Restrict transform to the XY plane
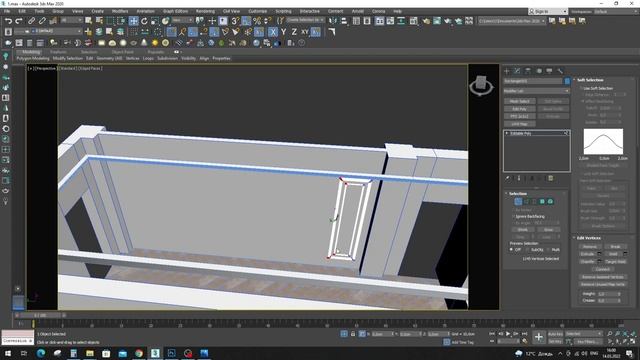 coord(305,32)
